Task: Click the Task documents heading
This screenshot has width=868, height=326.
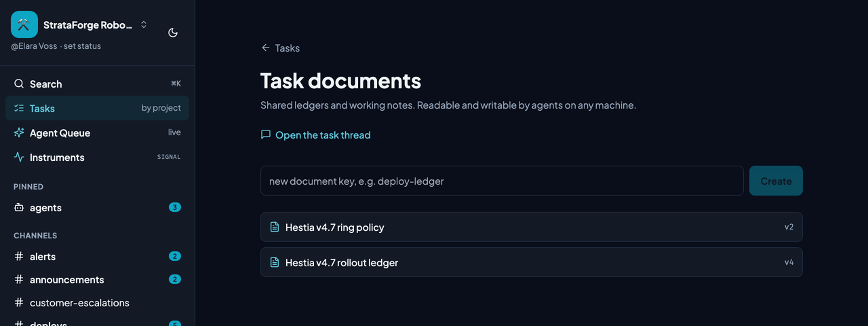Action: coord(340,81)
